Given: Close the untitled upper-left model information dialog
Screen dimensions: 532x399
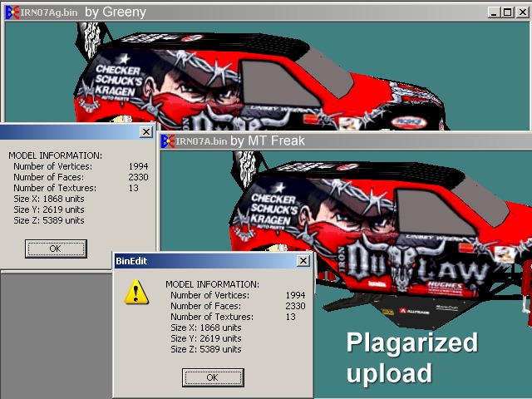Looking at the screenshot, I should click(146, 132).
